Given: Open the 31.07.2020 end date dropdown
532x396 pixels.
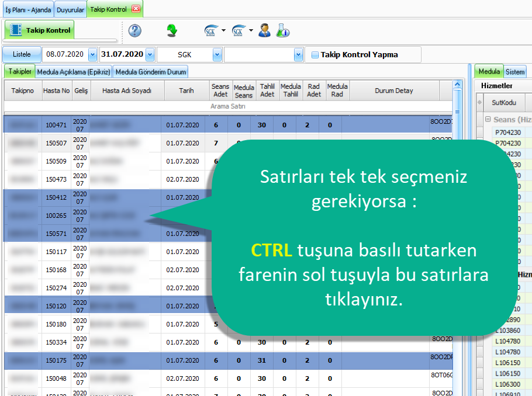Looking at the screenshot, I should pos(150,54).
